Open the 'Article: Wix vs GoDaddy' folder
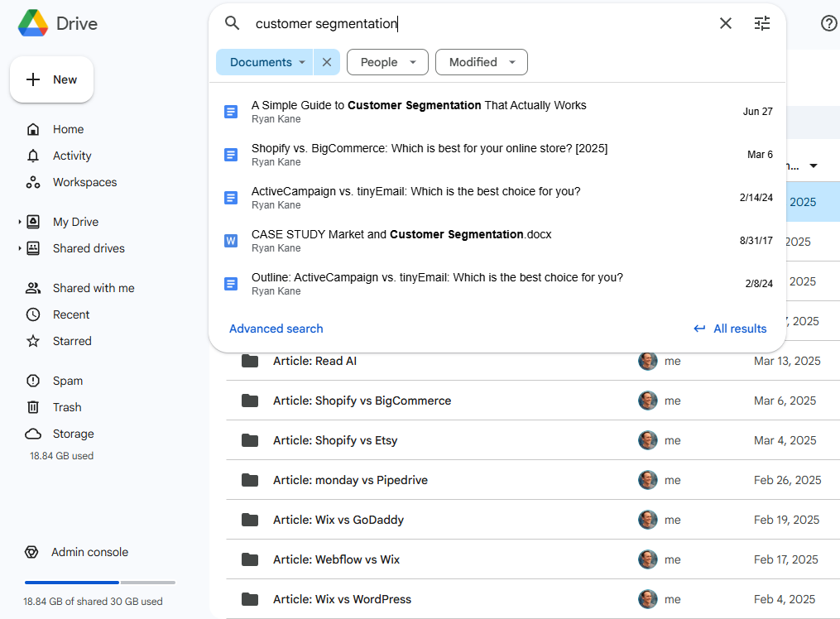 (338, 520)
